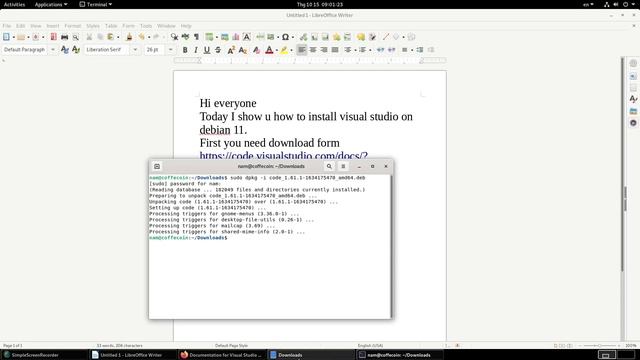Viewport: 640px width, 360px height.
Task: Click English (USA) language in status bar
Action: click(370, 345)
